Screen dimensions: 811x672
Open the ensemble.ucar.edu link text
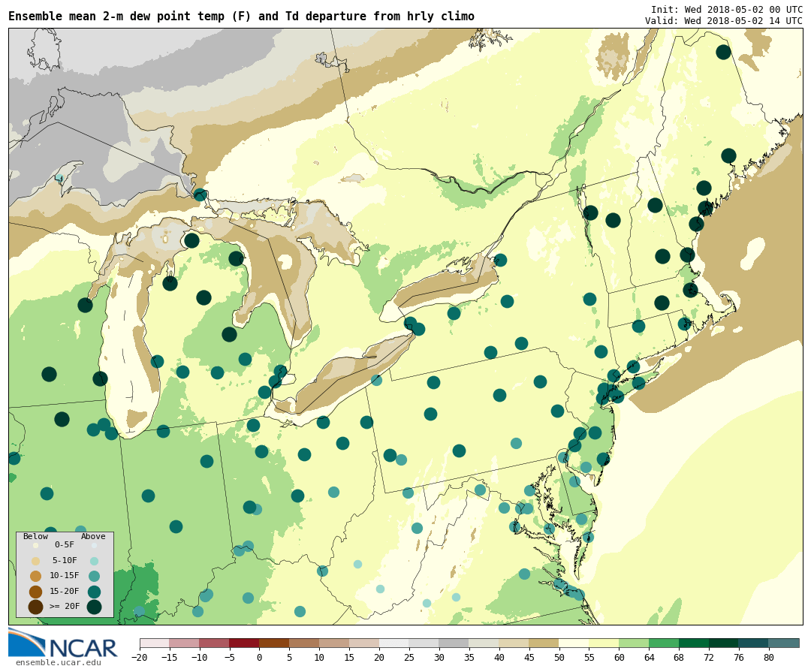pos(59,663)
